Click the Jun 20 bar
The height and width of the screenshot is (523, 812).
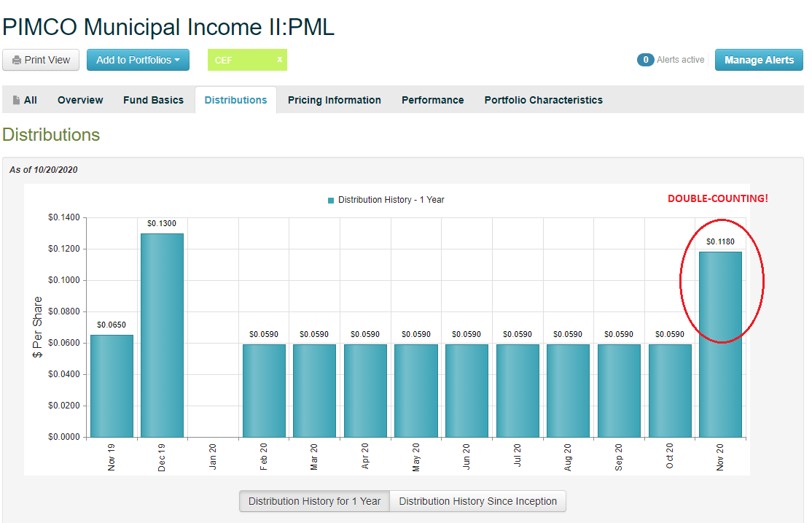tap(466, 391)
